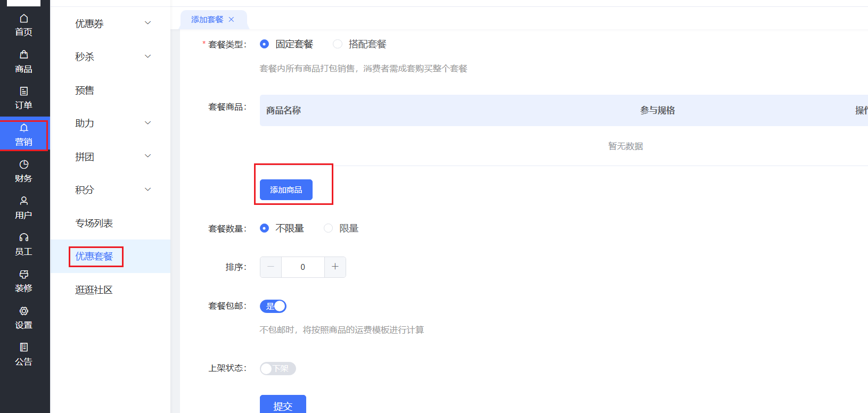
Task: Increase the 排序 value with plus
Action: tap(335, 267)
